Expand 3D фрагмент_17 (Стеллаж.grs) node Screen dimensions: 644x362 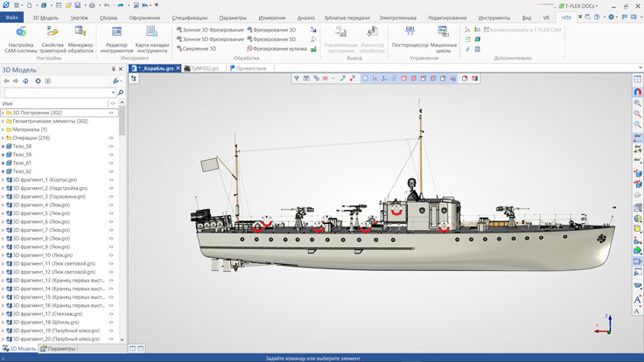3,314
